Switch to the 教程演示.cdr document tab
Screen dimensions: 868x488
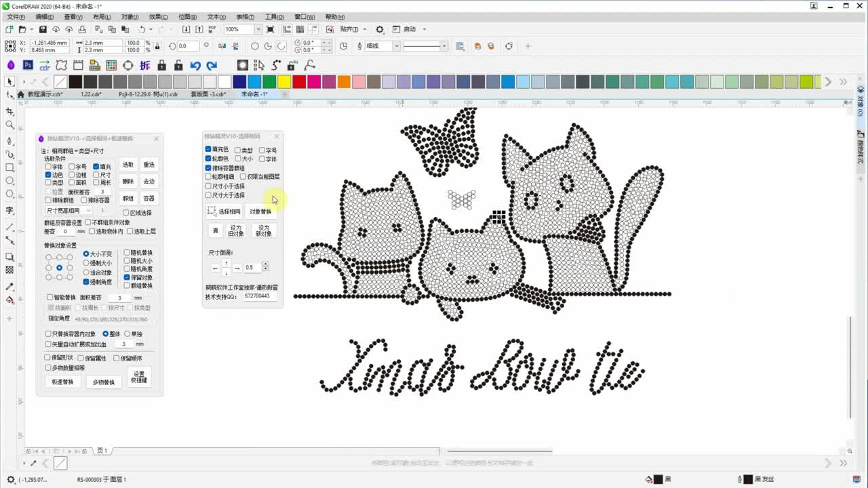[x=44, y=94]
